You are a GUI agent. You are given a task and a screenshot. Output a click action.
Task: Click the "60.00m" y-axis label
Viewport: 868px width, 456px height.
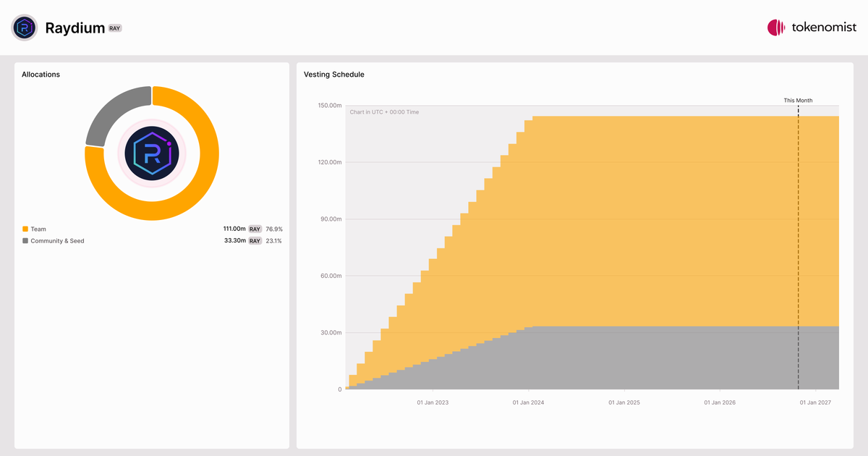click(331, 276)
